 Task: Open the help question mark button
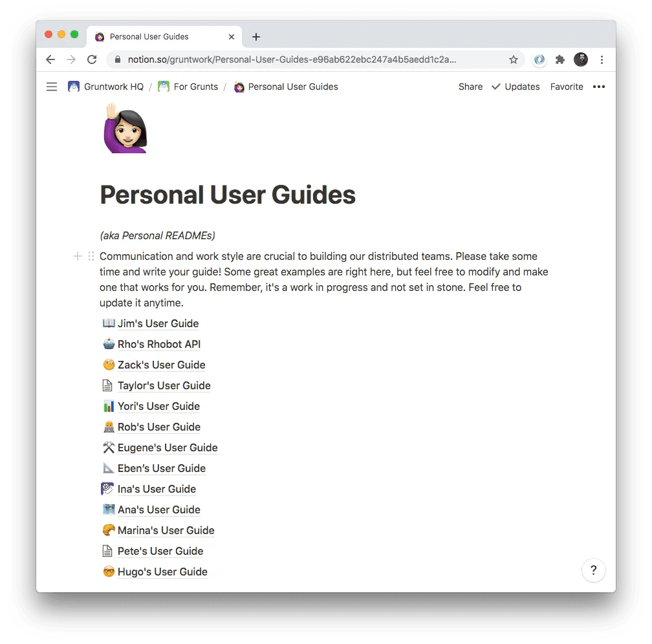pyautogui.click(x=593, y=570)
